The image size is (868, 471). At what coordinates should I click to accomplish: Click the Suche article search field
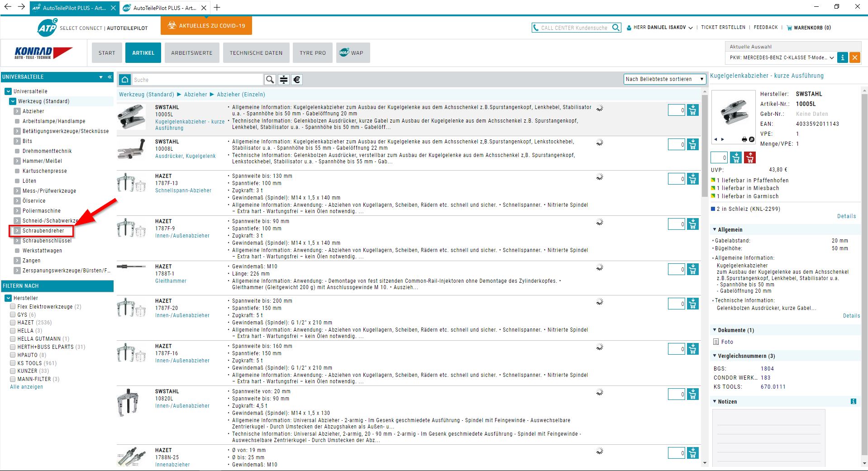pos(197,80)
